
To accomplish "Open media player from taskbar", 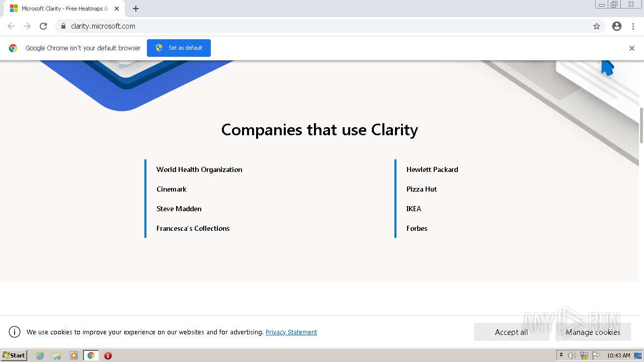I will [x=74, y=355].
